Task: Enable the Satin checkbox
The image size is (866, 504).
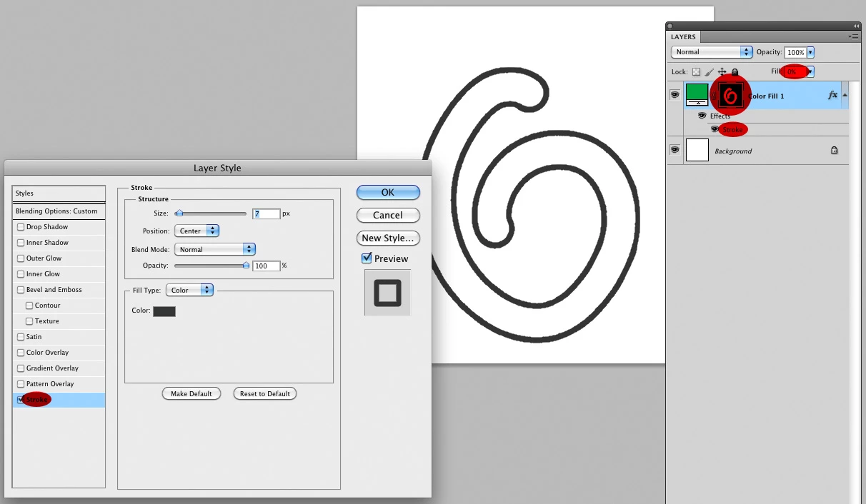Action: pyautogui.click(x=21, y=337)
